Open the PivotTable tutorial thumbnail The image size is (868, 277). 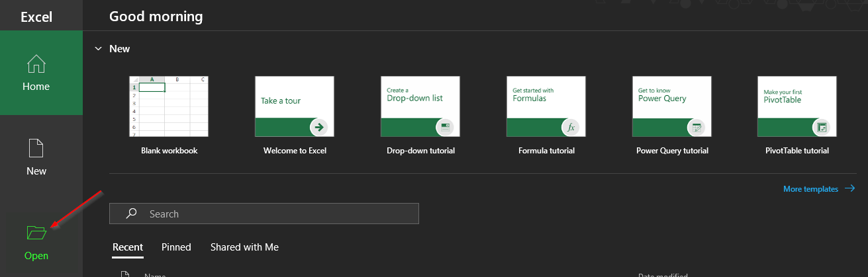point(797,106)
